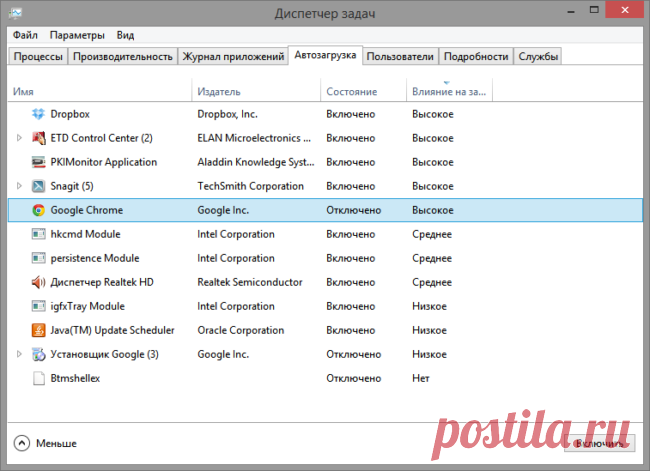Click Отключено status in Btmshellex row

coord(354,379)
